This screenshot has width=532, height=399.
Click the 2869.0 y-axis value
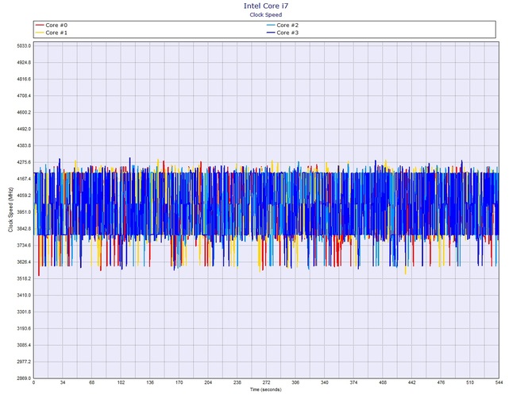(x=24, y=378)
